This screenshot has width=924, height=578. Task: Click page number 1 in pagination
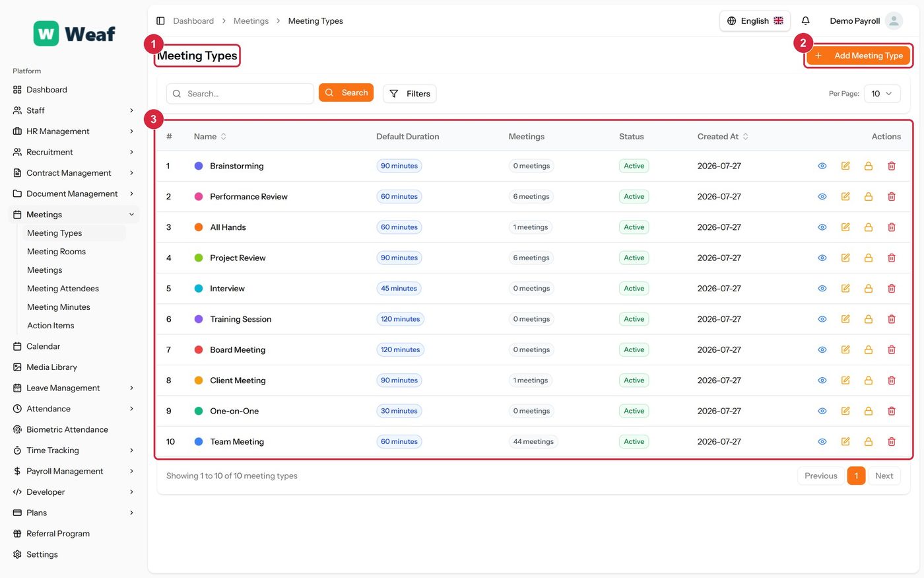(x=856, y=476)
